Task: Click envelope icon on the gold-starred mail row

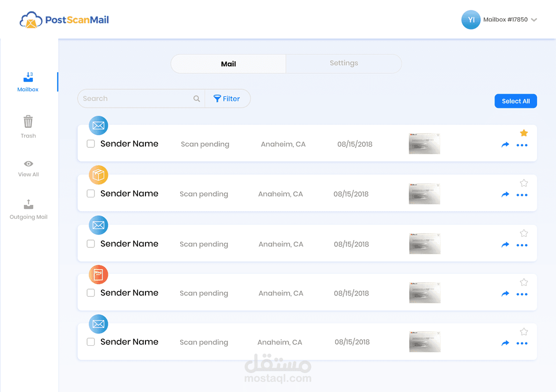Action: point(98,126)
